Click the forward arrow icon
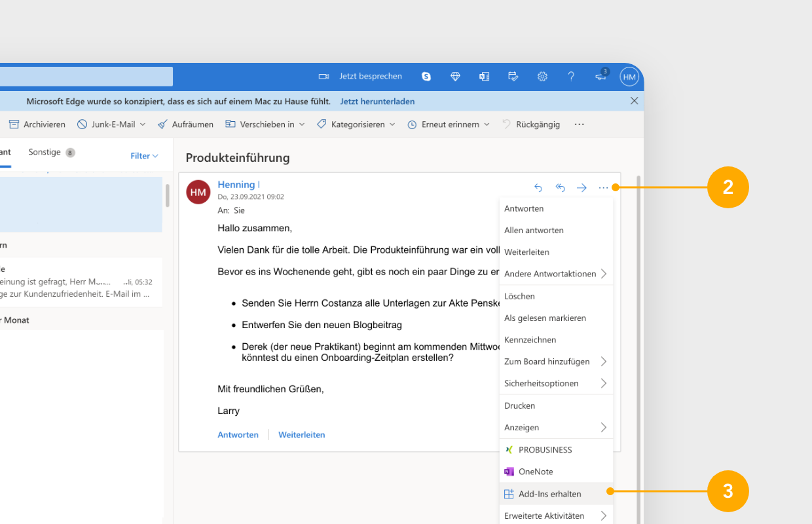Screen dimensions: 812x524 (581, 188)
